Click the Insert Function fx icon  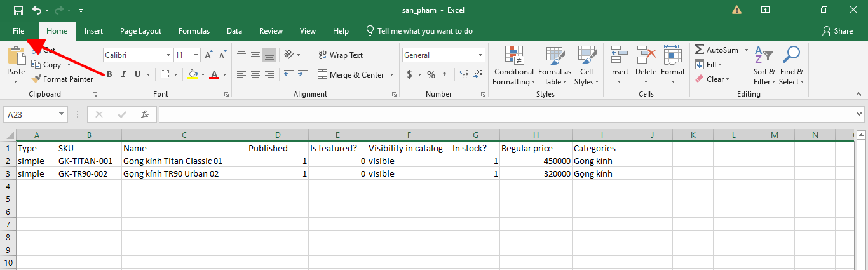click(145, 114)
